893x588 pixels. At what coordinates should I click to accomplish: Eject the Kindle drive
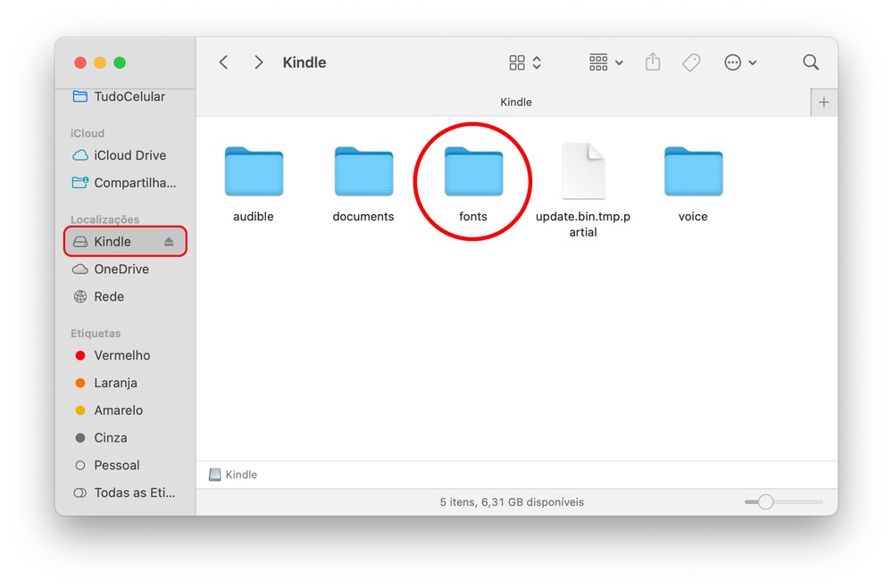pyautogui.click(x=169, y=242)
